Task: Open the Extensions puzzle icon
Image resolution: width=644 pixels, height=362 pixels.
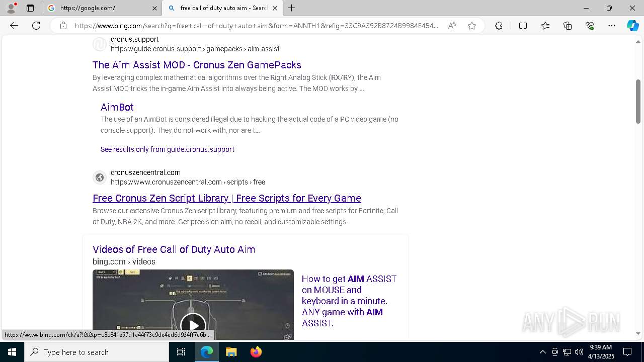Action: point(499,26)
